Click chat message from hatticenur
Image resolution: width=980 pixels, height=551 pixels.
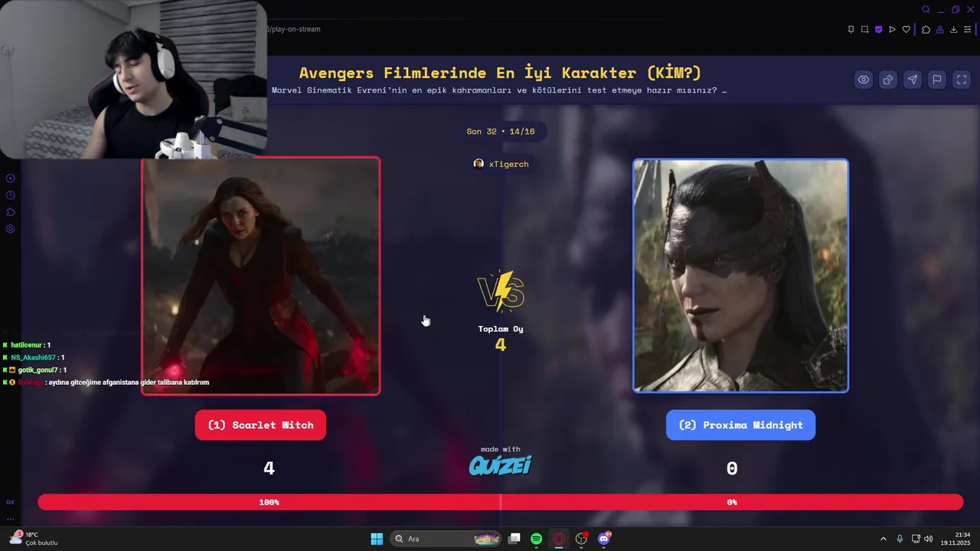point(31,345)
